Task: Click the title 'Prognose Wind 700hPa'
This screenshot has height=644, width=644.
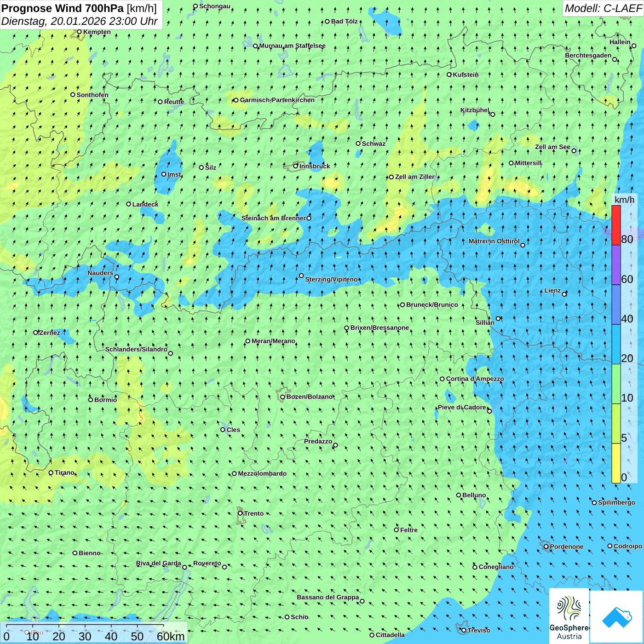Action: pos(63,8)
